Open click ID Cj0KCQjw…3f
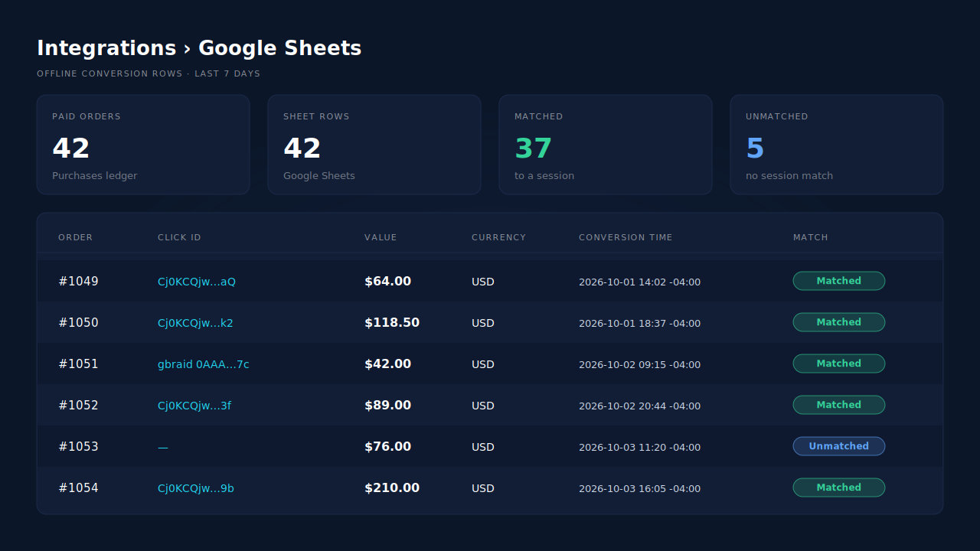Screen dimensions: 980x551 194,406
